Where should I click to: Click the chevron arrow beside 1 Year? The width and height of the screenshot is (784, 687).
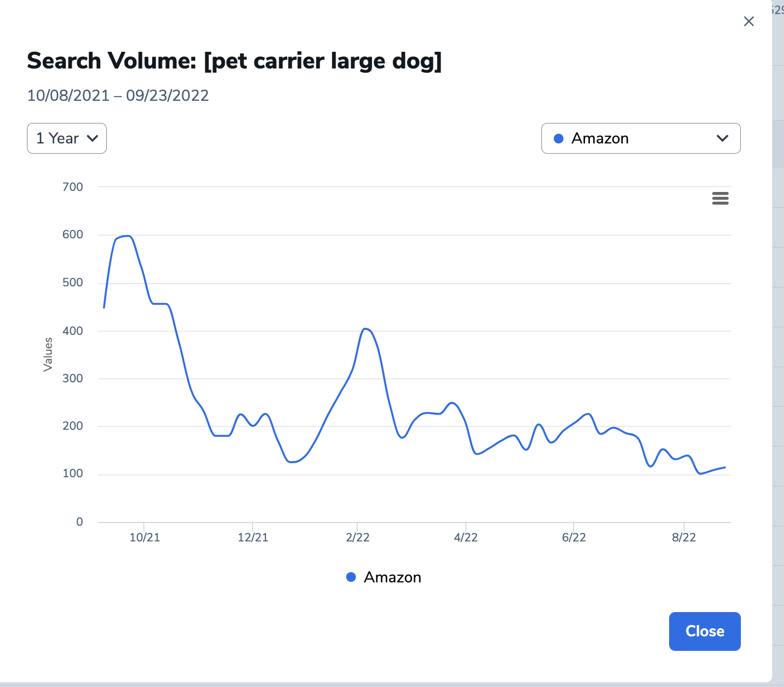(x=93, y=139)
